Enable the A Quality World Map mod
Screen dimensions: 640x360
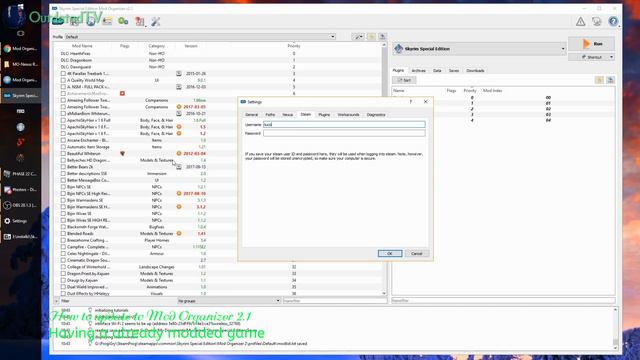coord(63,80)
